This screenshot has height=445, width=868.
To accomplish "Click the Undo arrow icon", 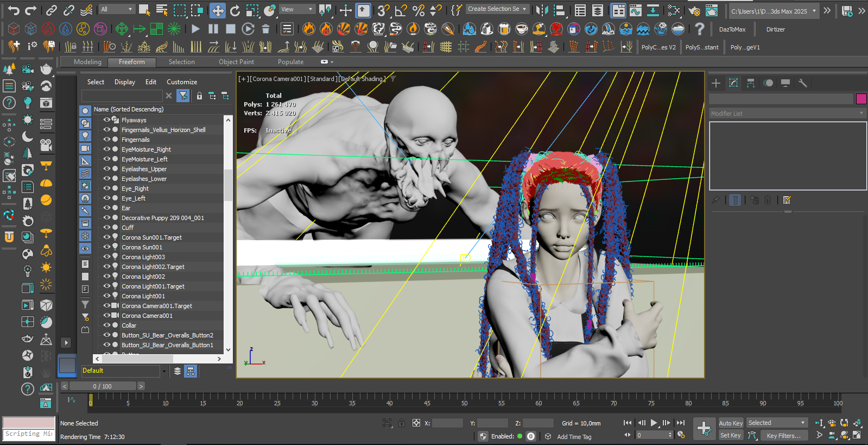I will click(14, 10).
